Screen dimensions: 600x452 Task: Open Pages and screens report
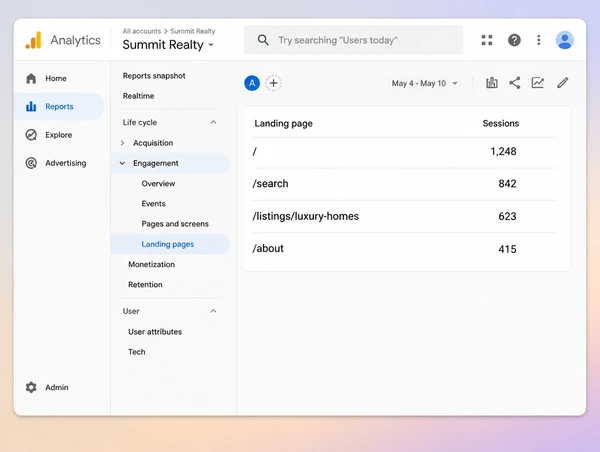(175, 224)
